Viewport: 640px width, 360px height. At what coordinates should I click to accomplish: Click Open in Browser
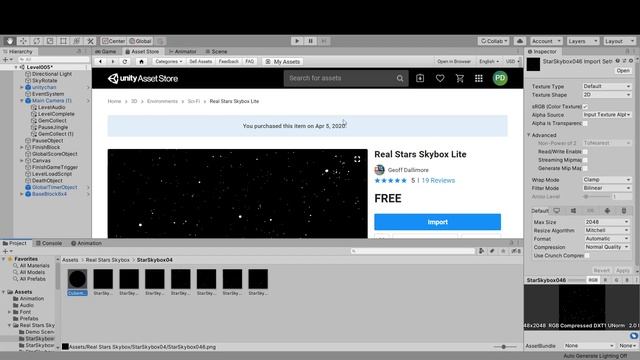coord(454,62)
